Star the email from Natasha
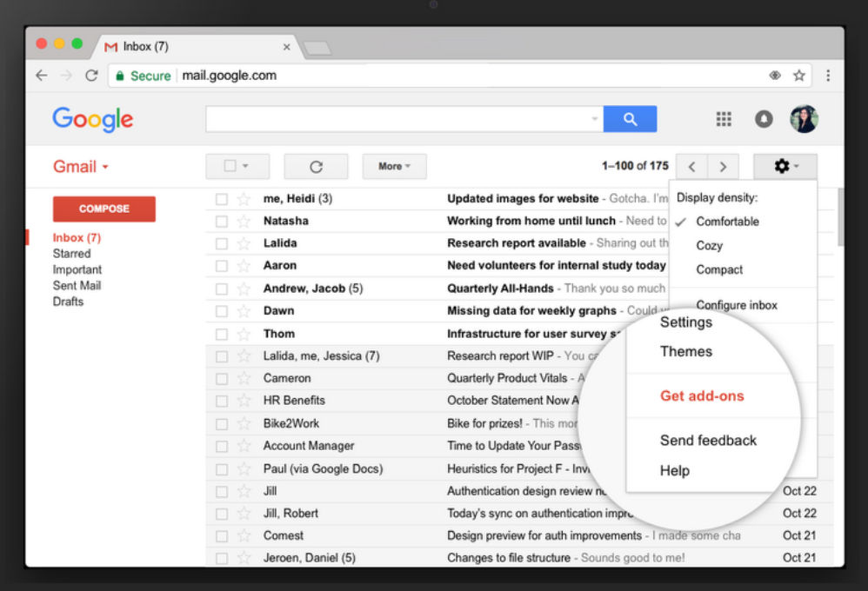Viewport: 868px width, 591px height. pos(244,222)
